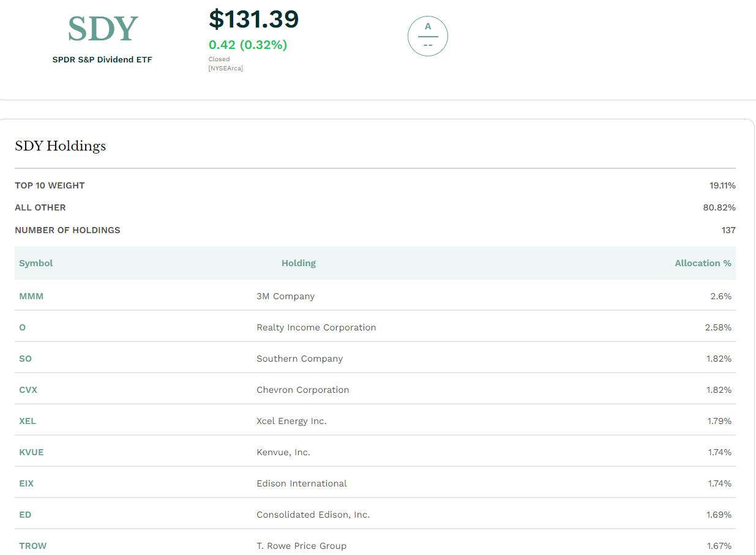Image resolution: width=756 pixels, height=555 pixels.
Task: Open the XEL symbol link
Action: [x=28, y=421]
